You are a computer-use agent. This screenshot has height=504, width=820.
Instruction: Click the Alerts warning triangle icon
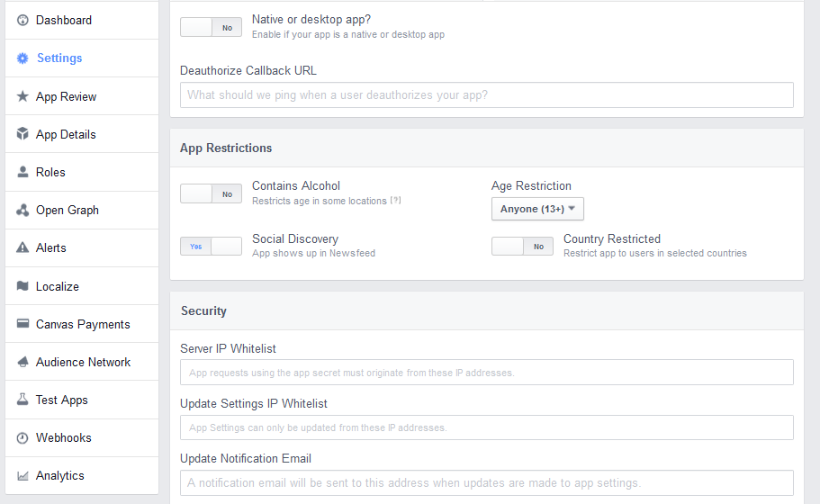pyautogui.click(x=23, y=247)
